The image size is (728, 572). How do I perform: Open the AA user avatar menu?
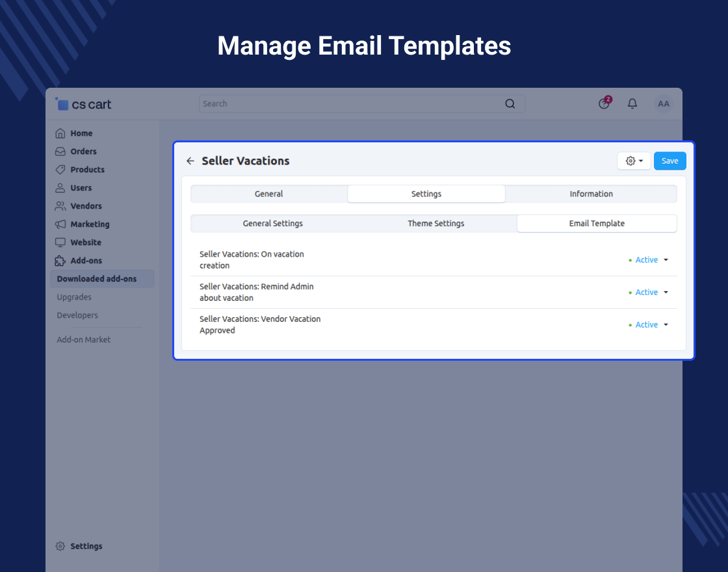pos(664,103)
